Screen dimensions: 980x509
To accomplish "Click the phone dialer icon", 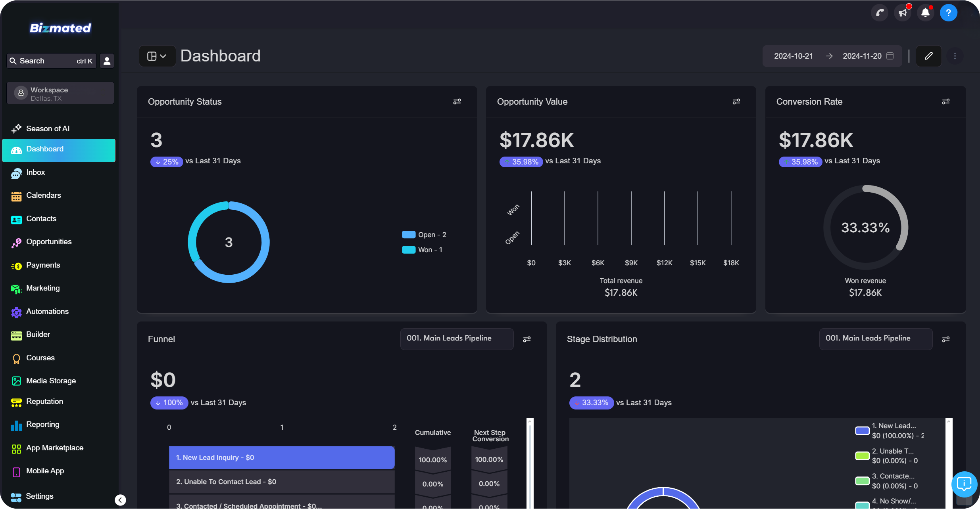I will [879, 13].
